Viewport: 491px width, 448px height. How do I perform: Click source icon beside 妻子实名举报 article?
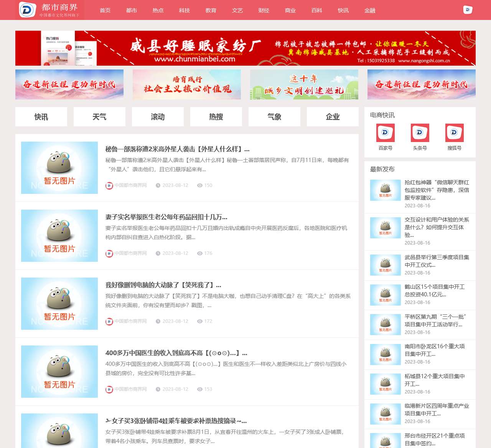point(109,253)
